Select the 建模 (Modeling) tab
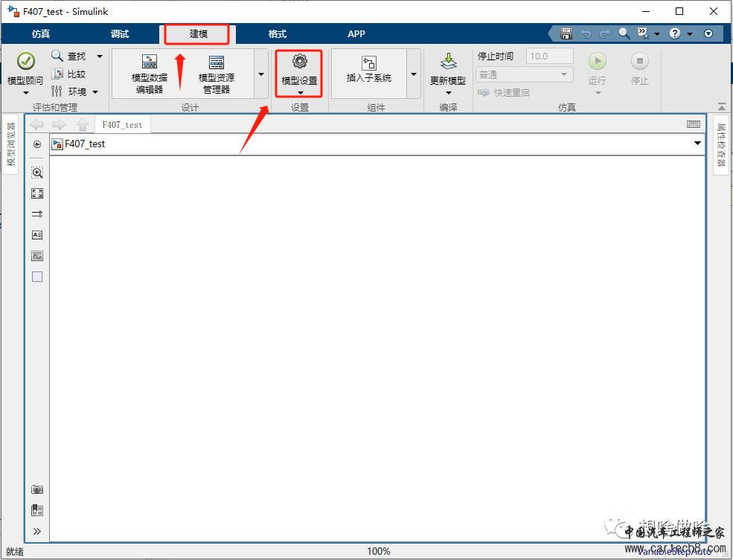This screenshot has height=560, width=733. pos(198,33)
